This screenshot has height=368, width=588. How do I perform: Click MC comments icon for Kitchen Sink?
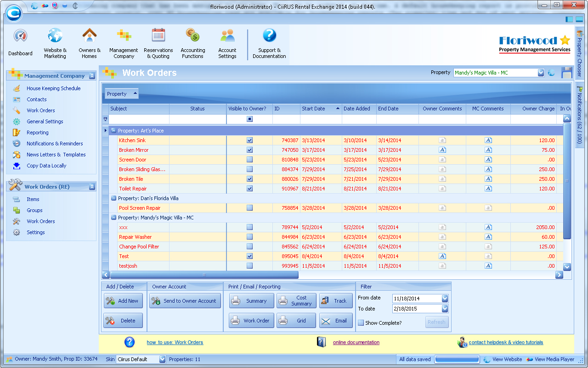488,140
